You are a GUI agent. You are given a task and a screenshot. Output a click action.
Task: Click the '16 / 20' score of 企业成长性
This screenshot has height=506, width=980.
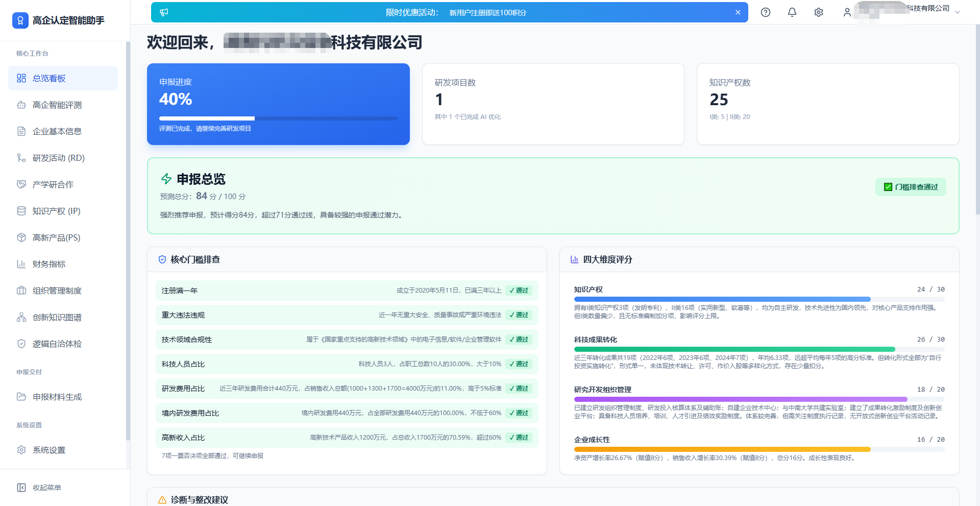(x=931, y=440)
